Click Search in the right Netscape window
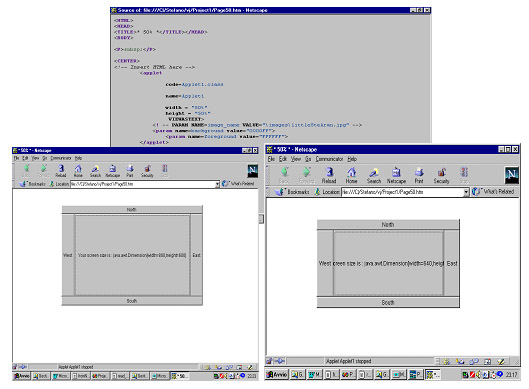The image size is (529, 389). [x=374, y=176]
